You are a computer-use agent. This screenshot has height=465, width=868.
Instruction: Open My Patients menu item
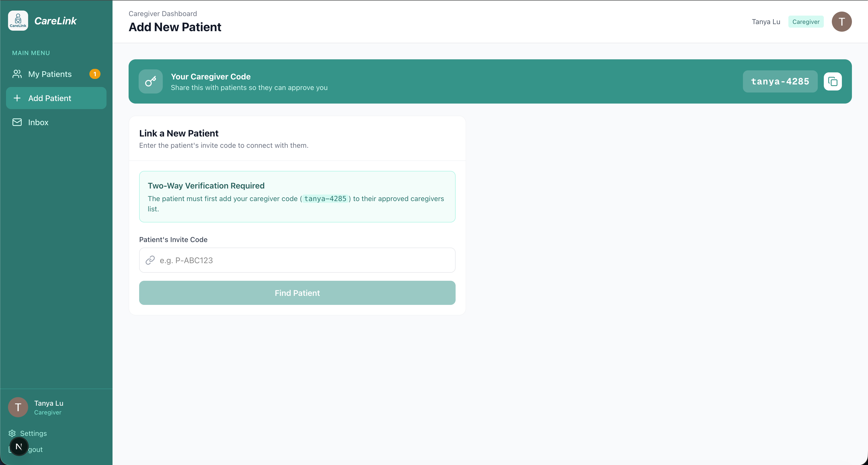pyautogui.click(x=50, y=74)
